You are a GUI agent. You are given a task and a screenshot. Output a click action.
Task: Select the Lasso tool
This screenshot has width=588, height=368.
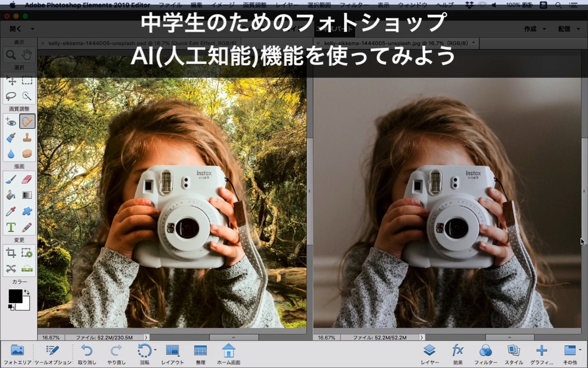click(11, 96)
